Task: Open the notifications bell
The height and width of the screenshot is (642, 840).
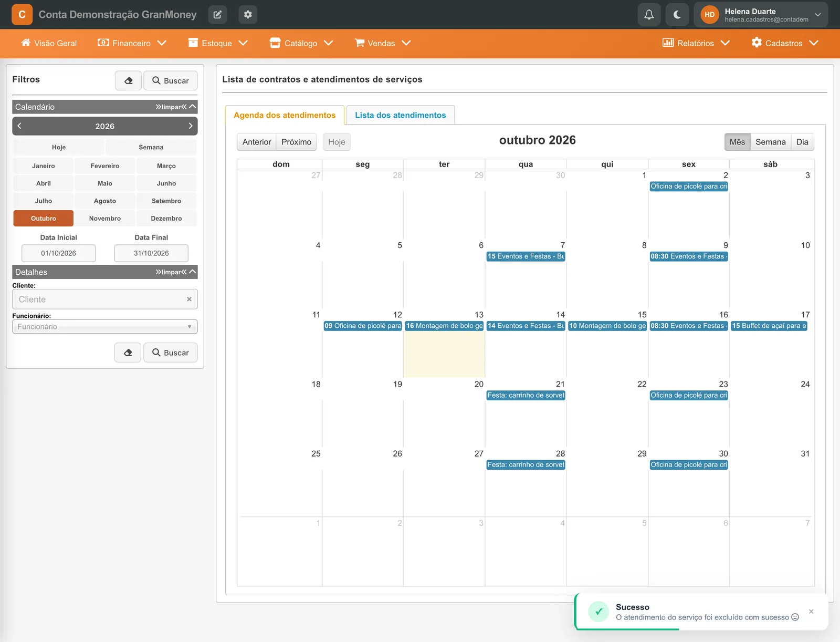Action: 649,15
